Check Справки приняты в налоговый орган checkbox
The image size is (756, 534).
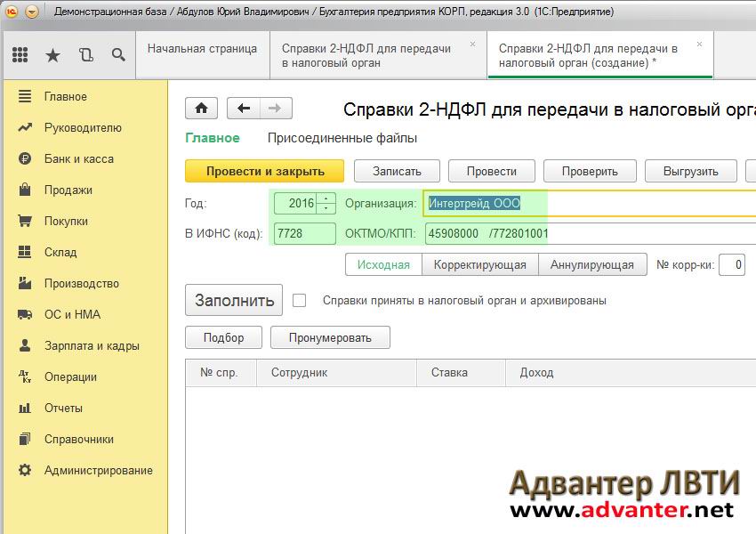click(300, 301)
